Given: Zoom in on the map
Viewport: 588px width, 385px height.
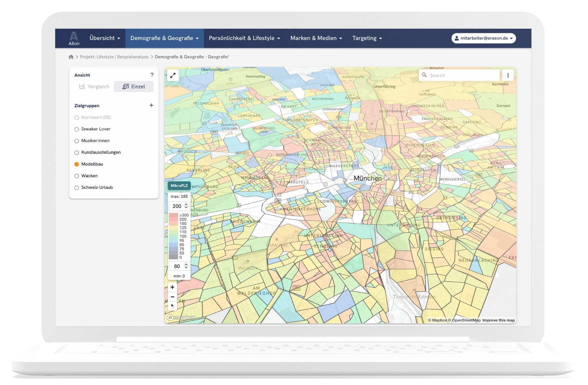Looking at the screenshot, I should tap(172, 287).
